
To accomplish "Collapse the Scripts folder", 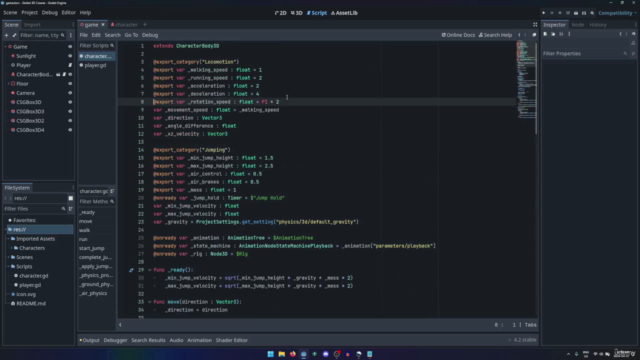I will 9,267.
